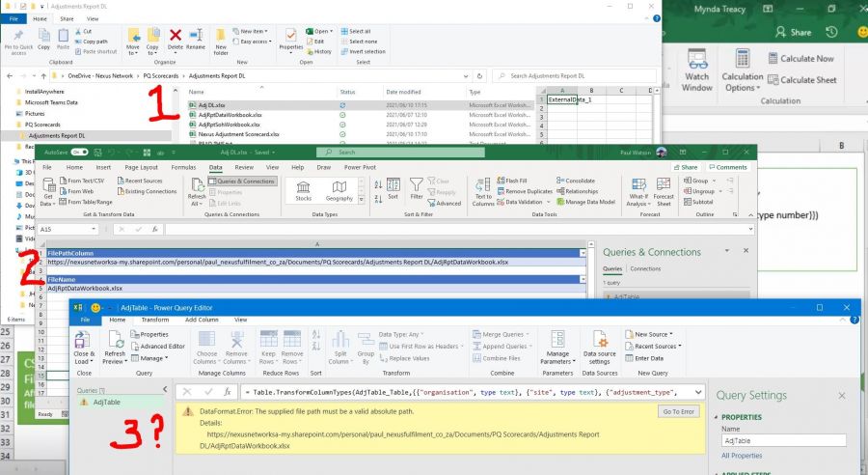Viewport: 868px width, 475px height.
Task: Open Data tab in Excel ribbon
Action: pyautogui.click(x=215, y=167)
